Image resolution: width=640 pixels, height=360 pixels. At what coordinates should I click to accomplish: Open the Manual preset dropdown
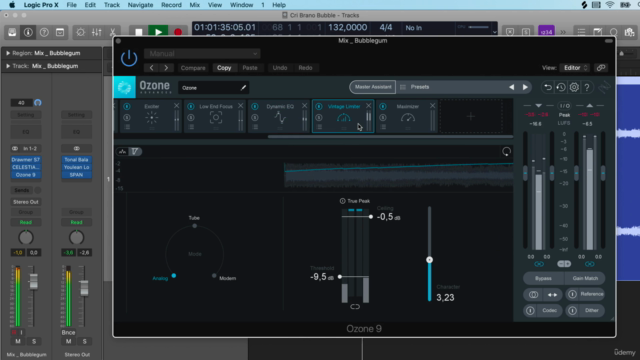202,53
